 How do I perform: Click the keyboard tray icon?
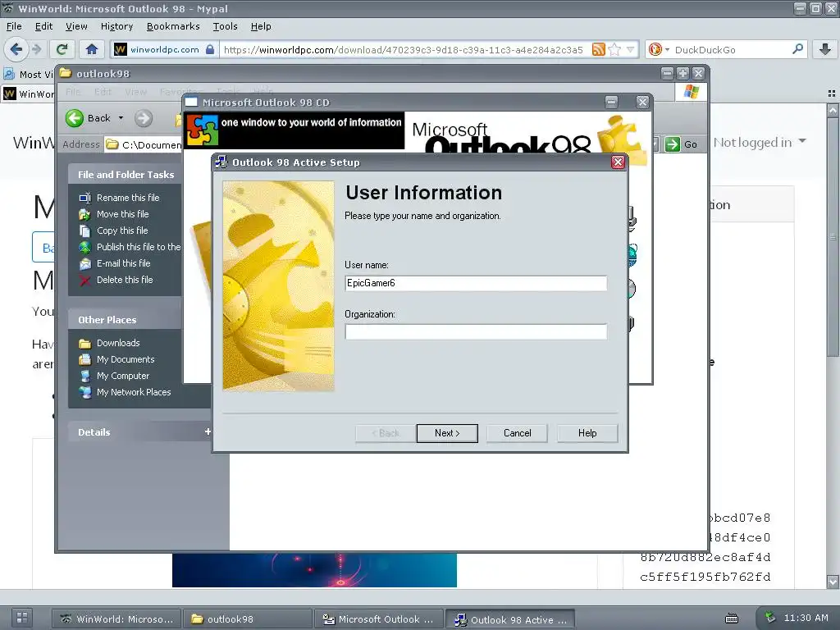pyautogui.click(x=731, y=619)
